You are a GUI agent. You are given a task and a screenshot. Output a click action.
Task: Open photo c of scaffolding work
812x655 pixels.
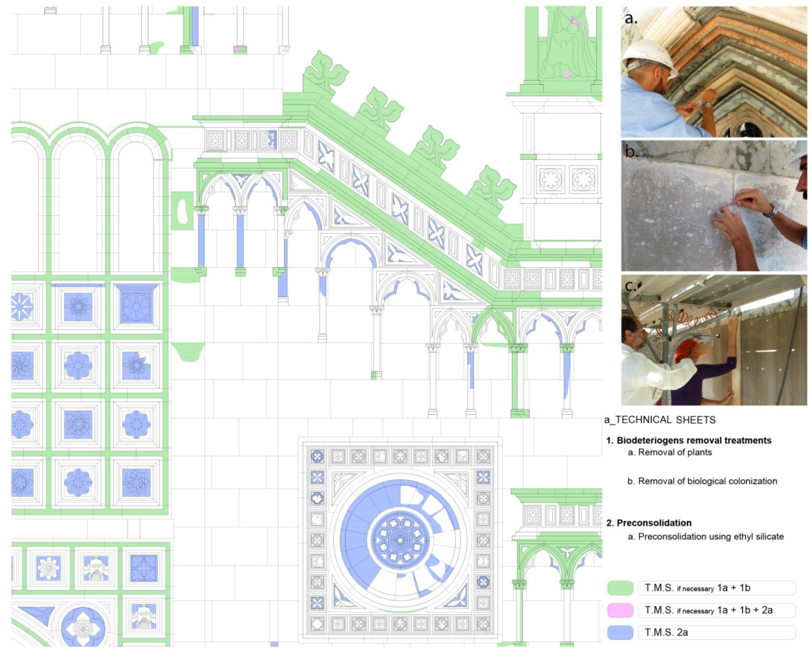pyautogui.click(x=714, y=340)
